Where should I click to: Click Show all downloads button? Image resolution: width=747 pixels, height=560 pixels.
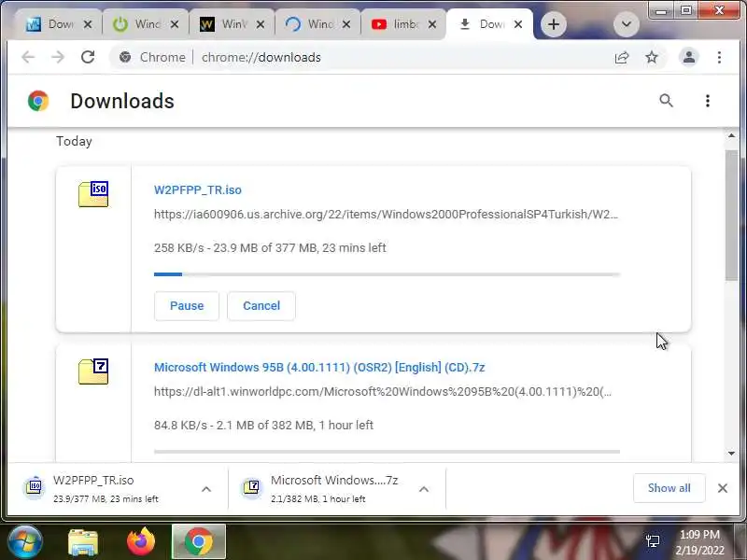[x=669, y=488]
